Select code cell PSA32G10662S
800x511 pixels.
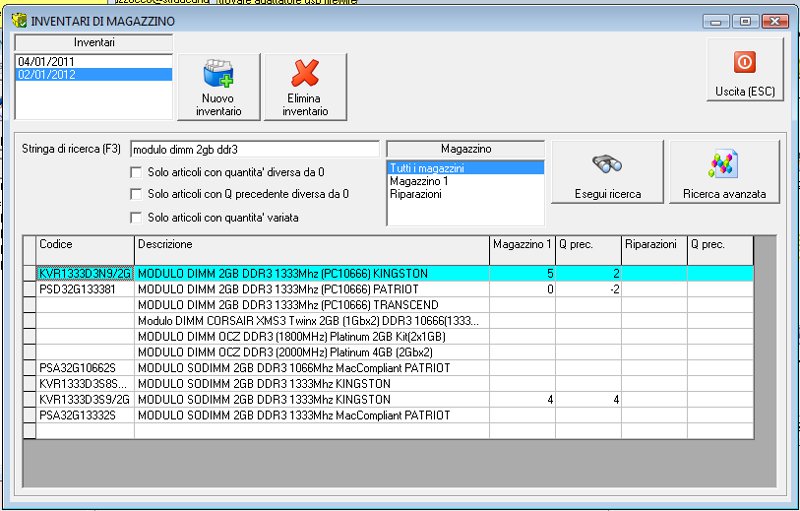click(85, 368)
